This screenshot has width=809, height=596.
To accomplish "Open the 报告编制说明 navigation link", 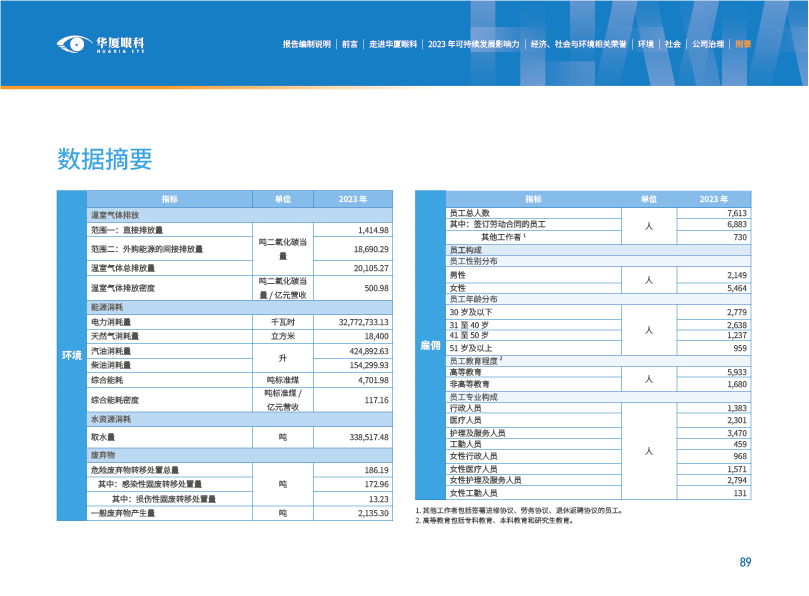I will (306, 45).
